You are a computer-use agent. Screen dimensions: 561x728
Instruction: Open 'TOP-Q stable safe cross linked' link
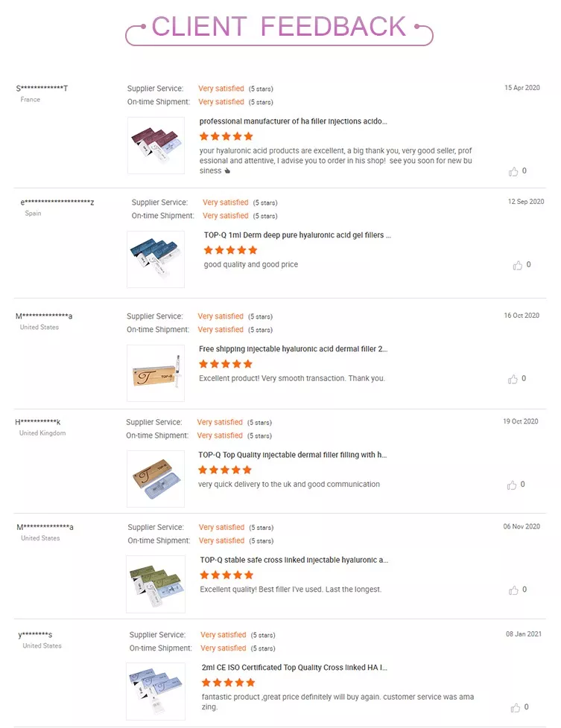pyautogui.click(x=294, y=560)
